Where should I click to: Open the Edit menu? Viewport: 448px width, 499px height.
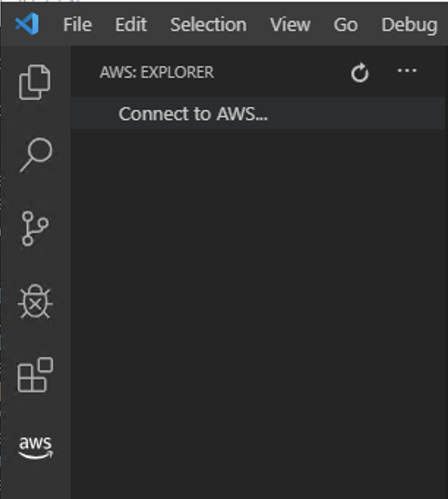click(131, 24)
